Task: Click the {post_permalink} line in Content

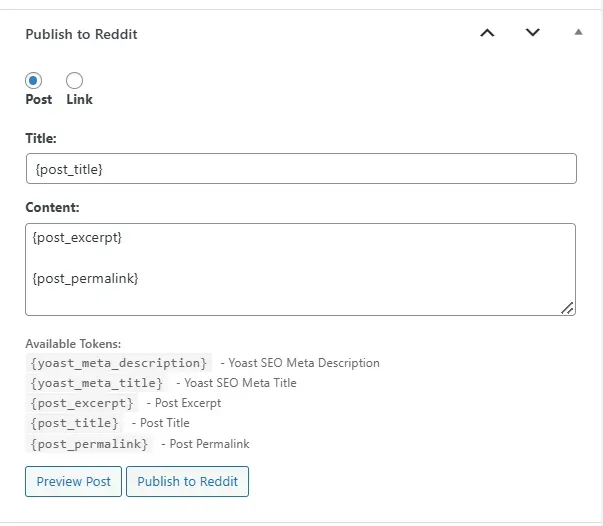Action: point(85,278)
